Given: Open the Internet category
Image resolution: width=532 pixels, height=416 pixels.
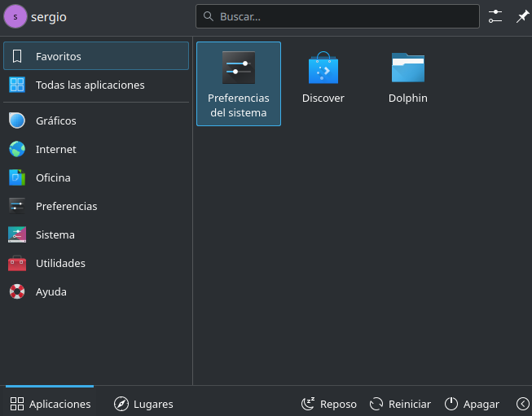Looking at the screenshot, I should tap(96, 149).
